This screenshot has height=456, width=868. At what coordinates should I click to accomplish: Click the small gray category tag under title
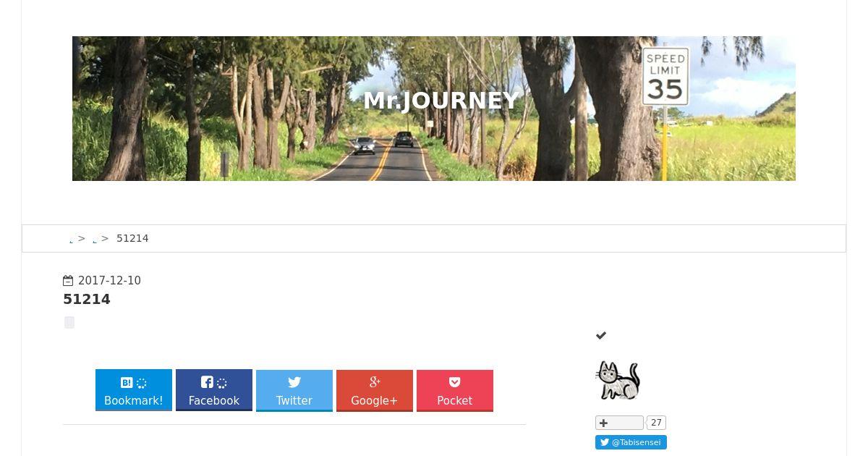[x=69, y=322]
